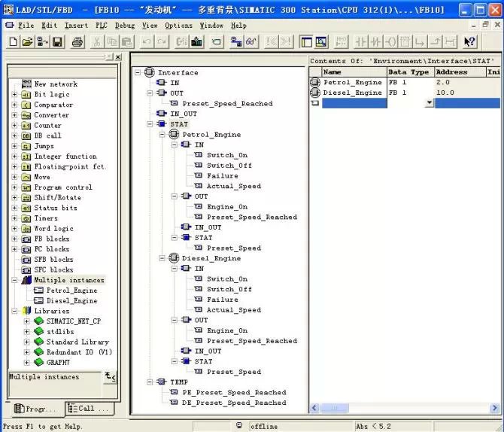The width and height of the screenshot is (504, 432).
Task: Open the Debug menu
Action: (125, 26)
